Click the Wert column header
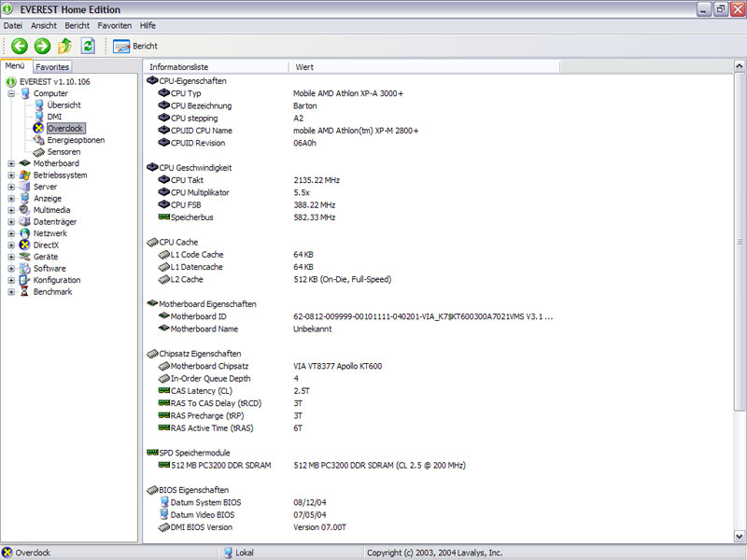Image resolution: width=747 pixels, height=560 pixels. coord(424,67)
